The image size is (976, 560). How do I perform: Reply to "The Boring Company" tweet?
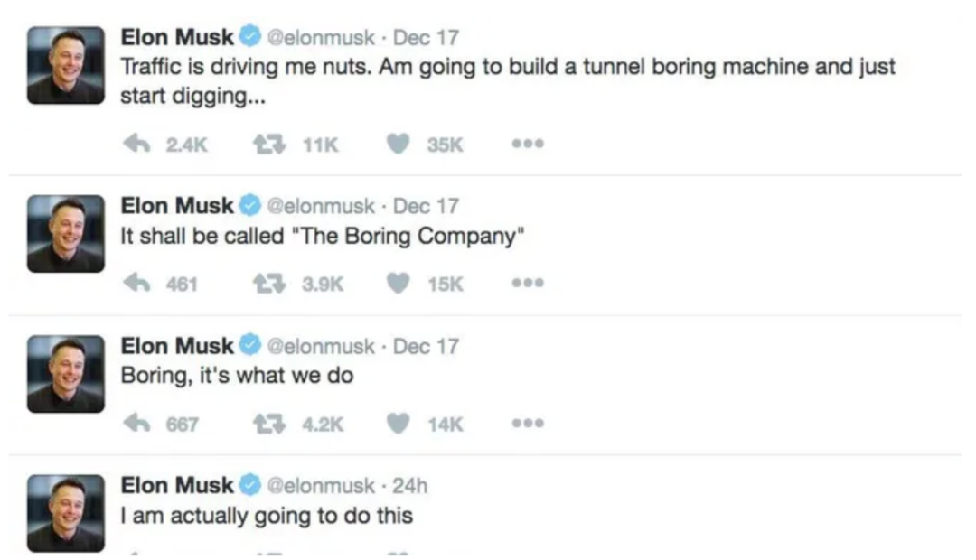(136, 284)
